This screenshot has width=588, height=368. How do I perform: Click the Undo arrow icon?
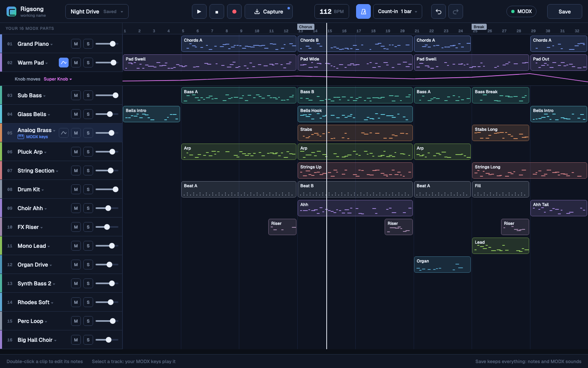click(x=439, y=11)
